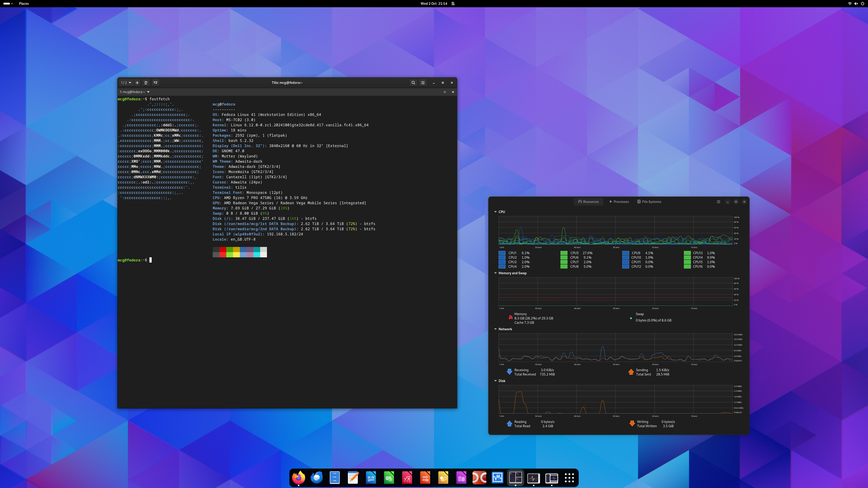Launch LibreOffice Math from the dock
The image size is (868, 488).
[x=407, y=478]
